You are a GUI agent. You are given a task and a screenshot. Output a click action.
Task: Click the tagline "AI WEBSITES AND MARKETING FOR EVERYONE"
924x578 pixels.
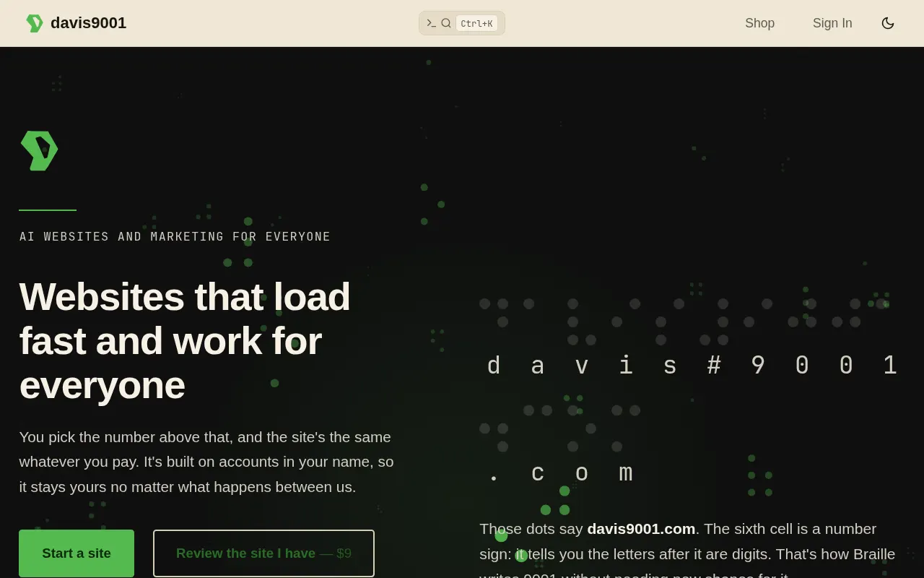click(x=175, y=237)
